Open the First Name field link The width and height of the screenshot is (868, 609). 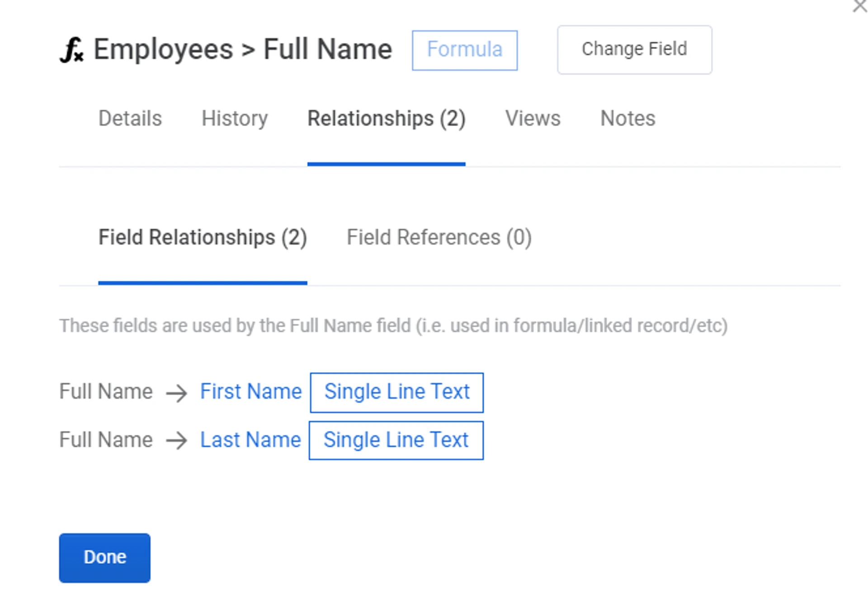click(250, 392)
